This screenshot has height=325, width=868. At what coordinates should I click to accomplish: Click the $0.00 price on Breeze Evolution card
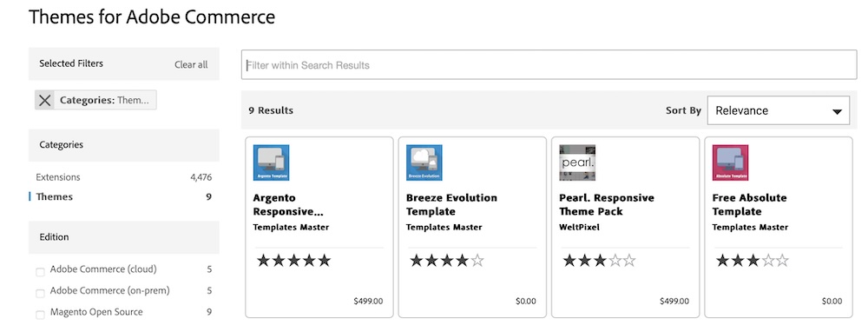(525, 302)
